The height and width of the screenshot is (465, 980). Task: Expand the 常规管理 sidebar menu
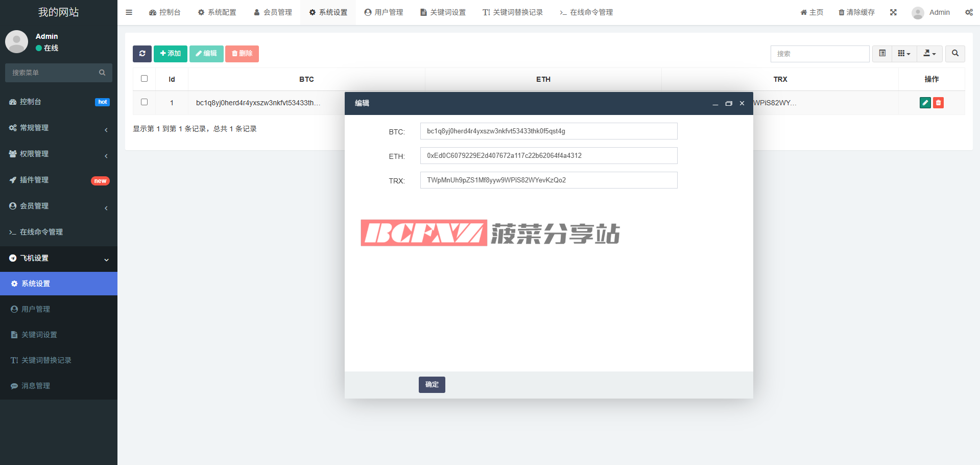pos(59,128)
